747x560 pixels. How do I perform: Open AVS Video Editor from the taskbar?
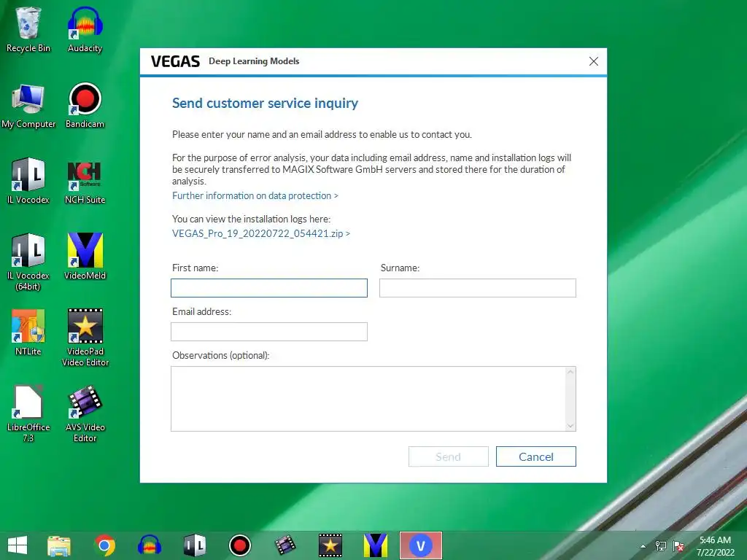[285, 545]
